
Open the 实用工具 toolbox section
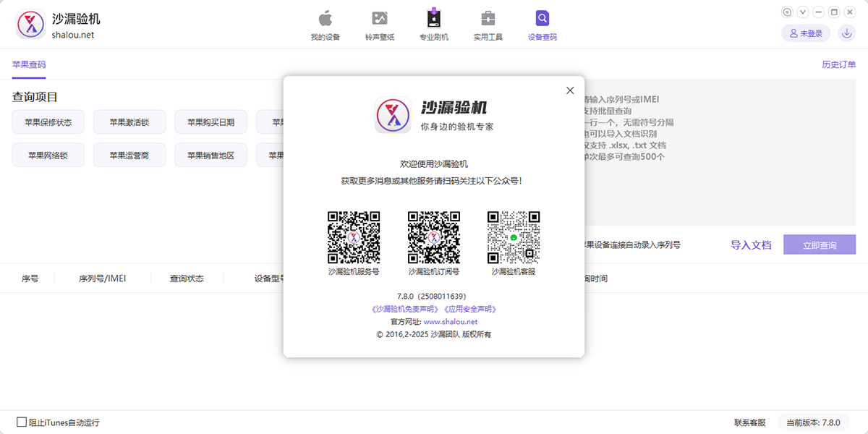click(x=488, y=25)
